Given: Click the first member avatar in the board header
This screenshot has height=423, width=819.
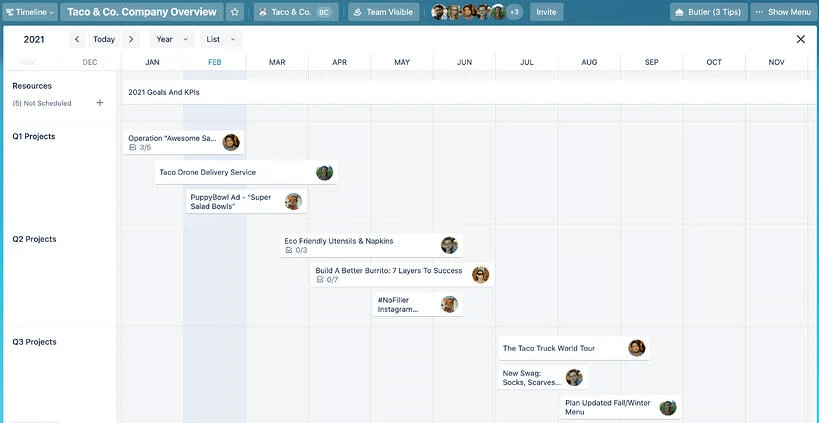Looking at the screenshot, I should pos(439,12).
